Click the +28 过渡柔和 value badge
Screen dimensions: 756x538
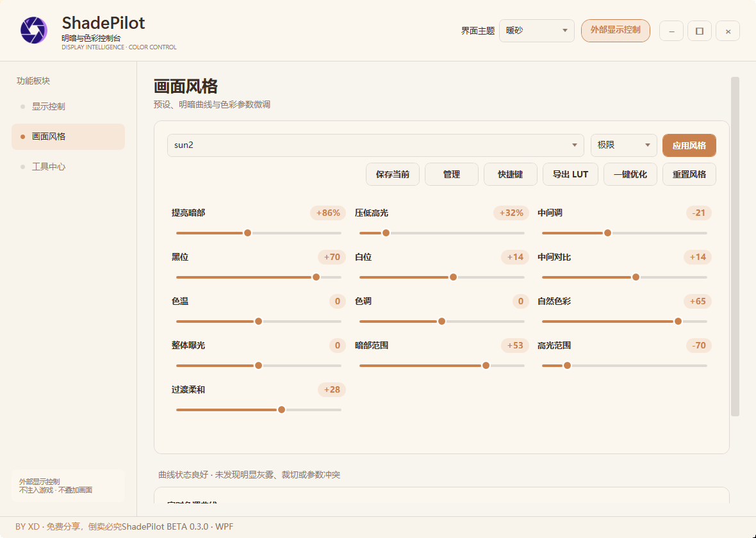(x=332, y=389)
